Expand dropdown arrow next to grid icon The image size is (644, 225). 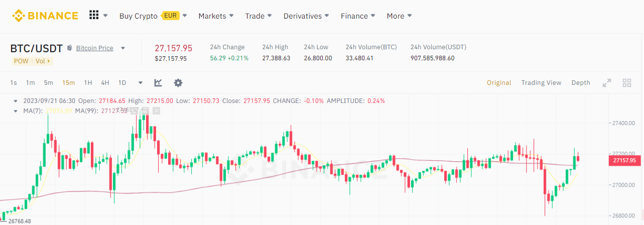point(105,16)
